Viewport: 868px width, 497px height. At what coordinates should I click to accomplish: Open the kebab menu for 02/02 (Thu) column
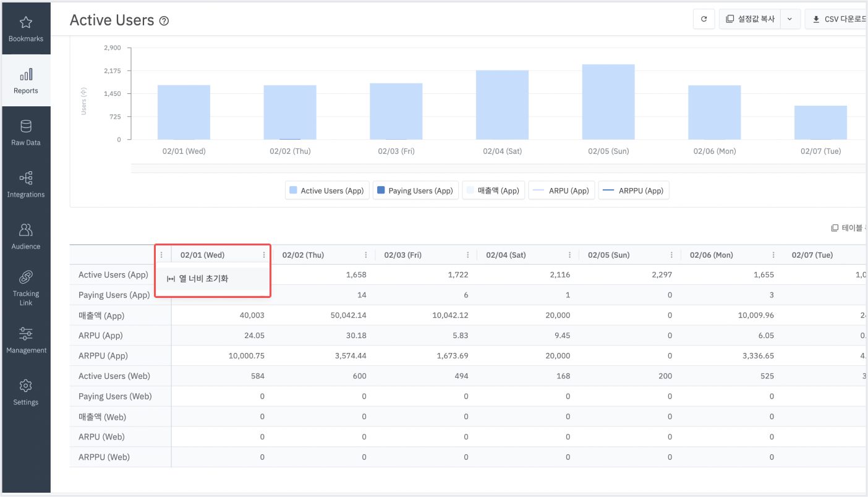(x=366, y=255)
